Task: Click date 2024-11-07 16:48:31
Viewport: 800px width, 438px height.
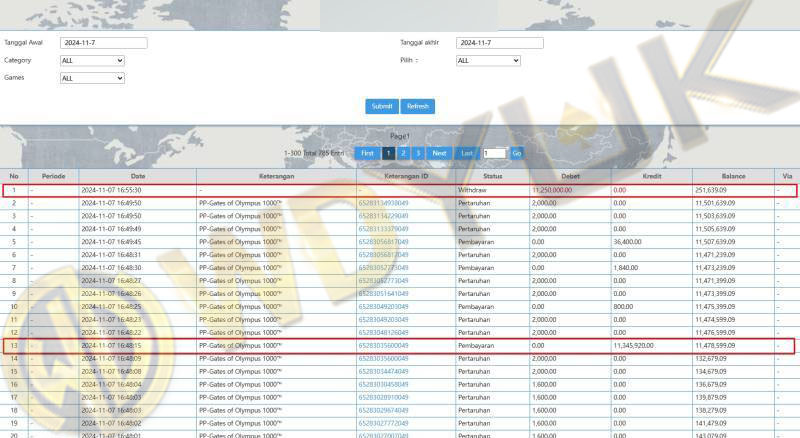Action: pos(111,255)
